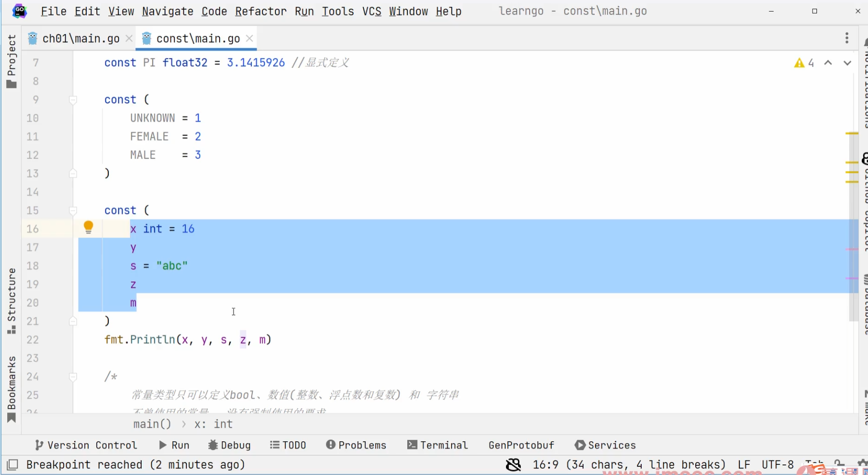Open the GenProtobuf tool window
Screen dimensions: 868x475
[521, 445]
